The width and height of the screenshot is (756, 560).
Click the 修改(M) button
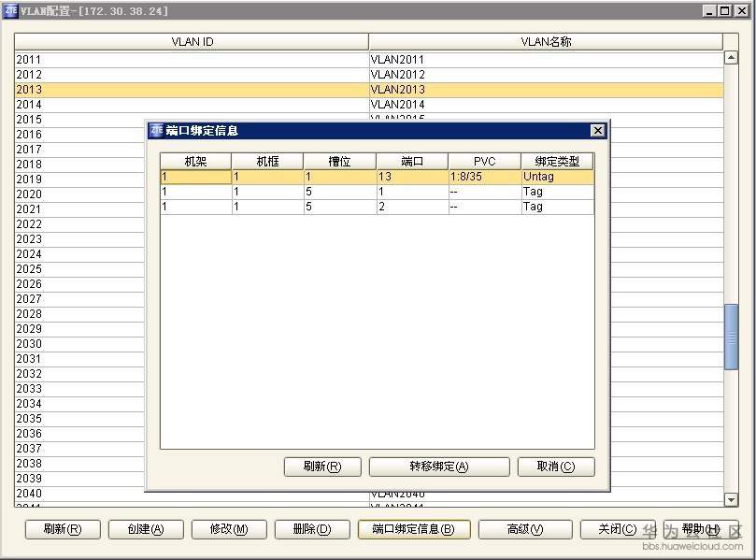(x=229, y=529)
